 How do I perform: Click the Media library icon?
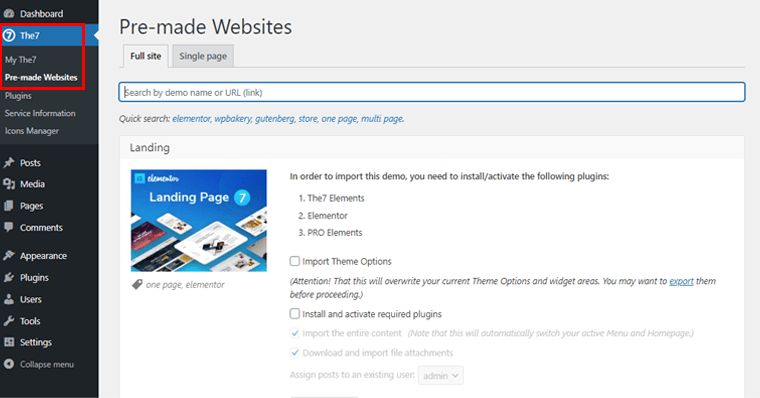coord(9,184)
